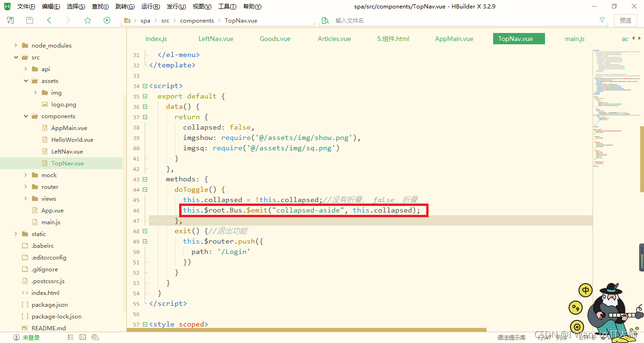Open the 文件(F) menu
The height and width of the screenshot is (343, 644).
pos(26,7)
